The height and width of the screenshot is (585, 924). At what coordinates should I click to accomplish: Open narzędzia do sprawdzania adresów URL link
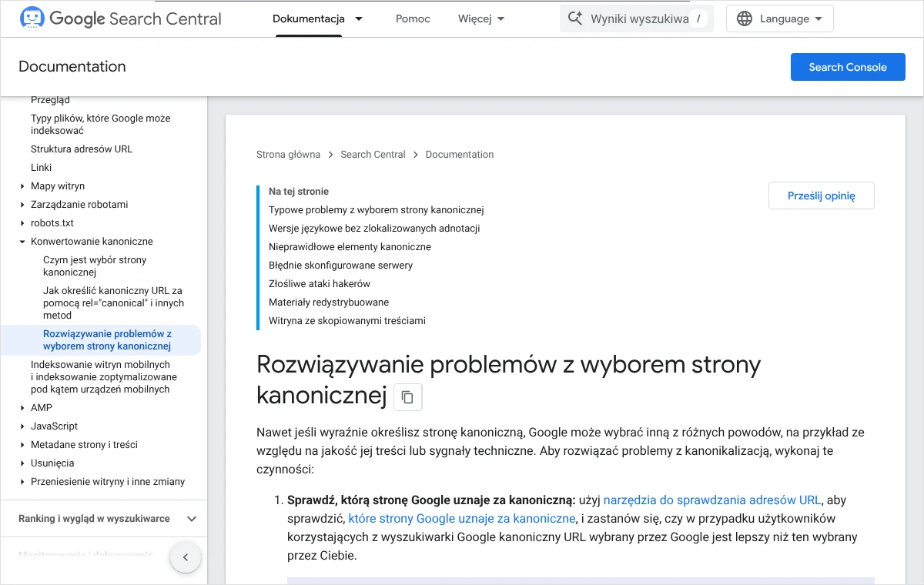tap(712, 500)
